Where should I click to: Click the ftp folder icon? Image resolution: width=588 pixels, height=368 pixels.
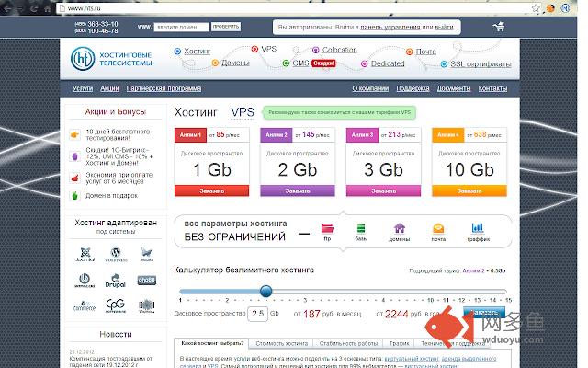327,228
